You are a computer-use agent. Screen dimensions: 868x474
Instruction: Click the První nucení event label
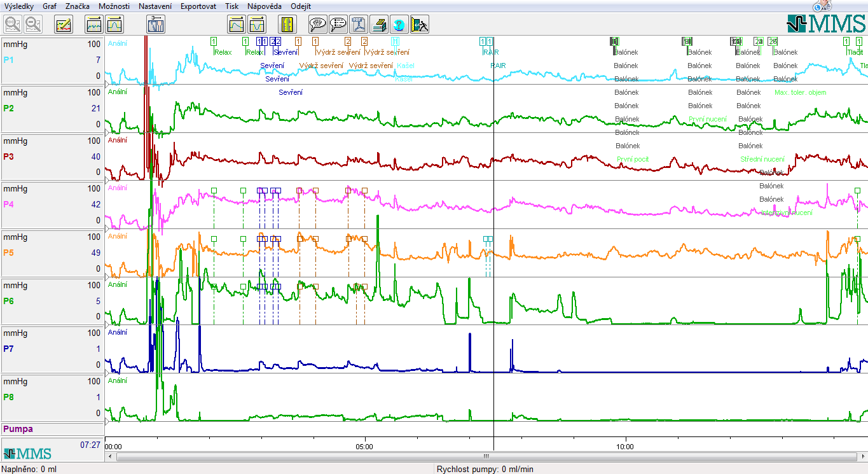(708, 119)
